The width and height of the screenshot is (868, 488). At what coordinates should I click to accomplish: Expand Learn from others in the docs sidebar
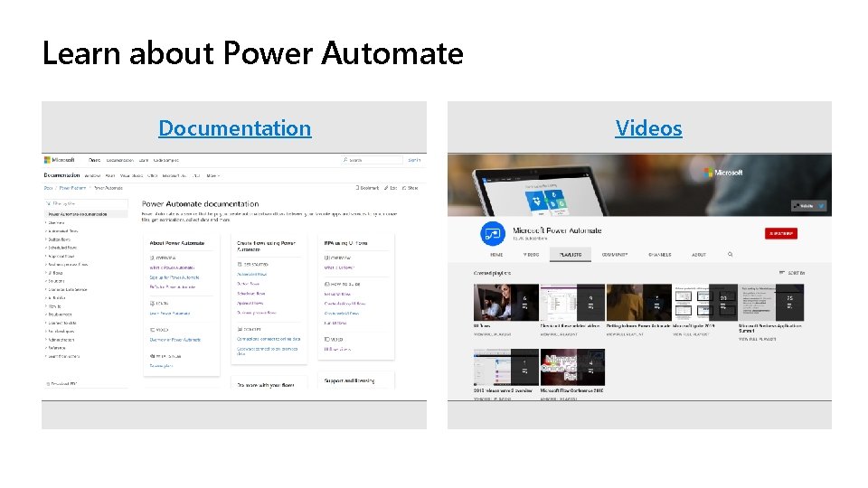point(63,356)
